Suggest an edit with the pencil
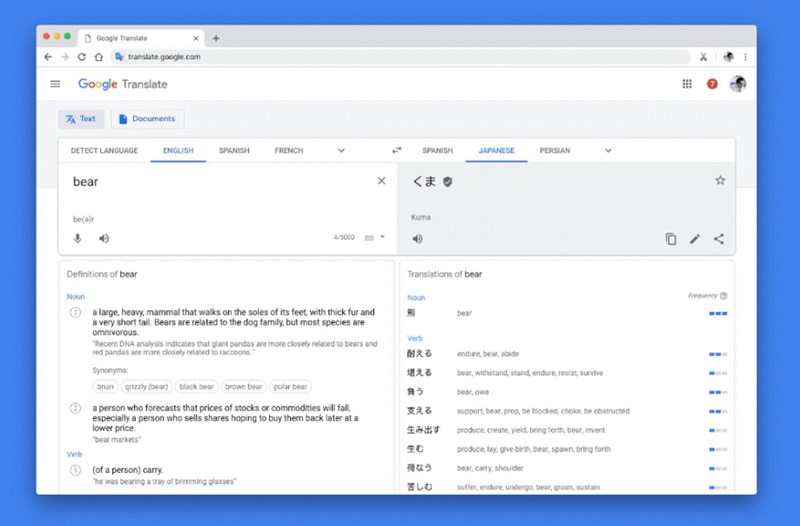Screen dimensions: 800x526 click(x=695, y=239)
